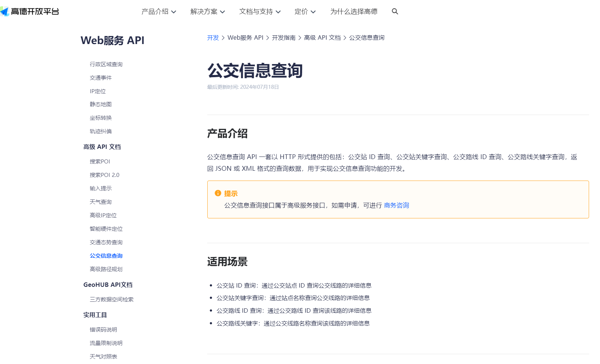
Task: Expand the 解决方案 dropdown arrow
Action: [223, 12]
